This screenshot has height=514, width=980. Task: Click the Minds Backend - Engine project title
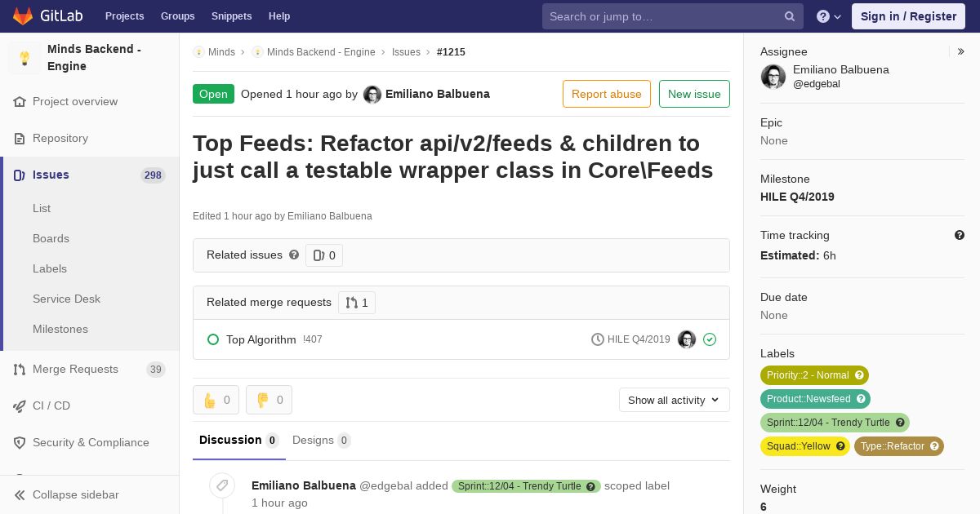point(94,58)
